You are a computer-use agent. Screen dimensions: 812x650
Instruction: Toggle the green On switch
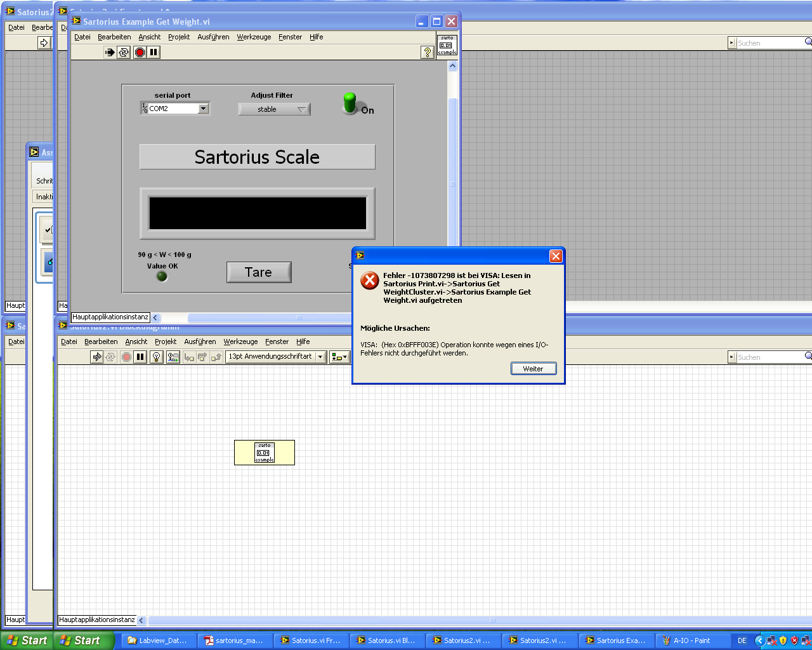click(x=351, y=103)
